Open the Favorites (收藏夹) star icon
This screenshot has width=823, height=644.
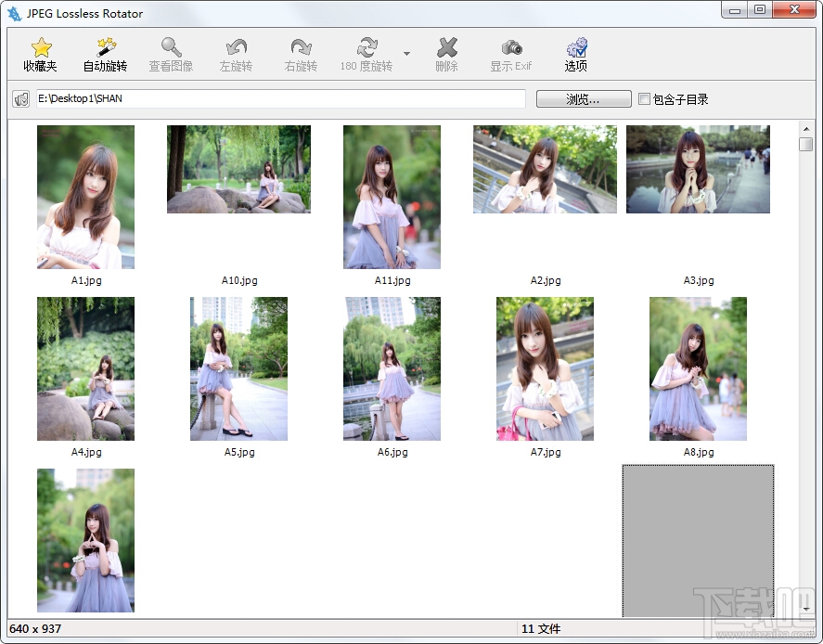point(41,47)
